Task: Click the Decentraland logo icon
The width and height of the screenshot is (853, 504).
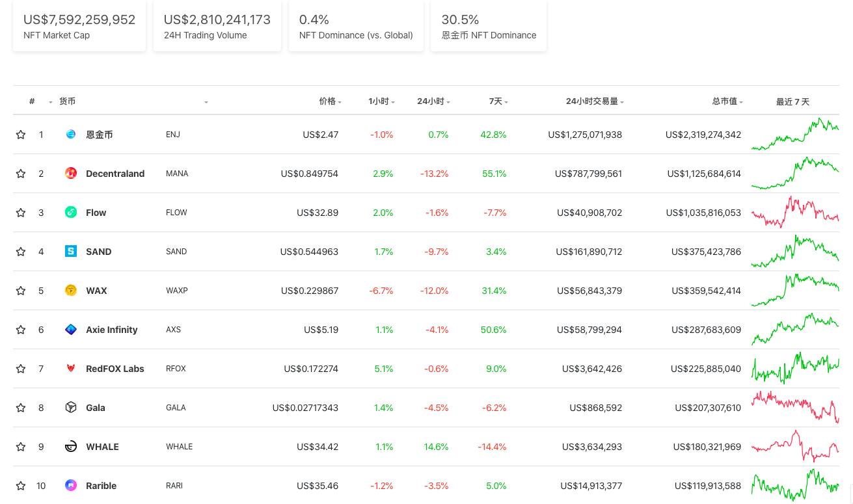Action: (x=71, y=174)
